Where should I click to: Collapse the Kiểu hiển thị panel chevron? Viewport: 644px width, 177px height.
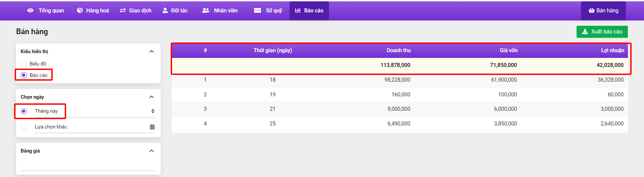(152, 51)
